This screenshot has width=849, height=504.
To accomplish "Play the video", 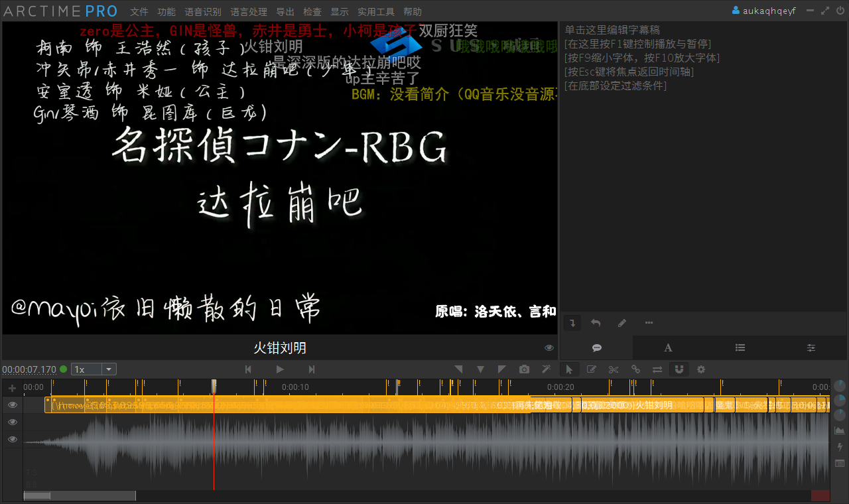I will pyautogui.click(x=280, y=369).
